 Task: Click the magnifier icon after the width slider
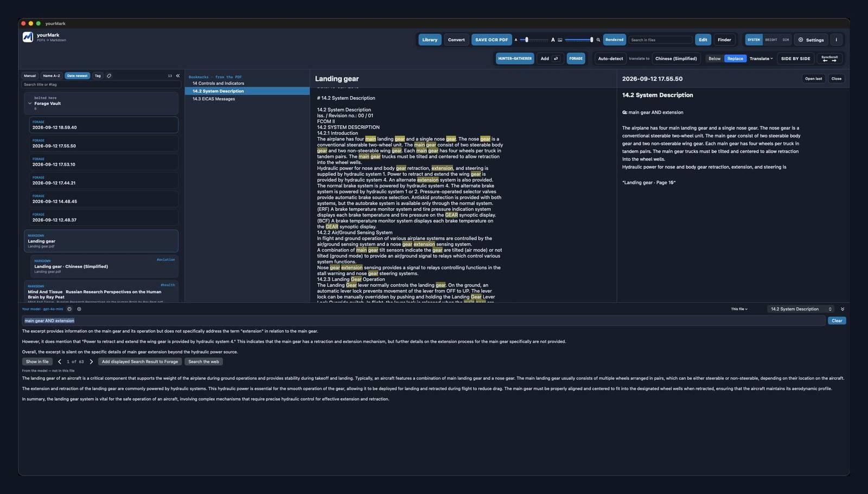[598, 40]
